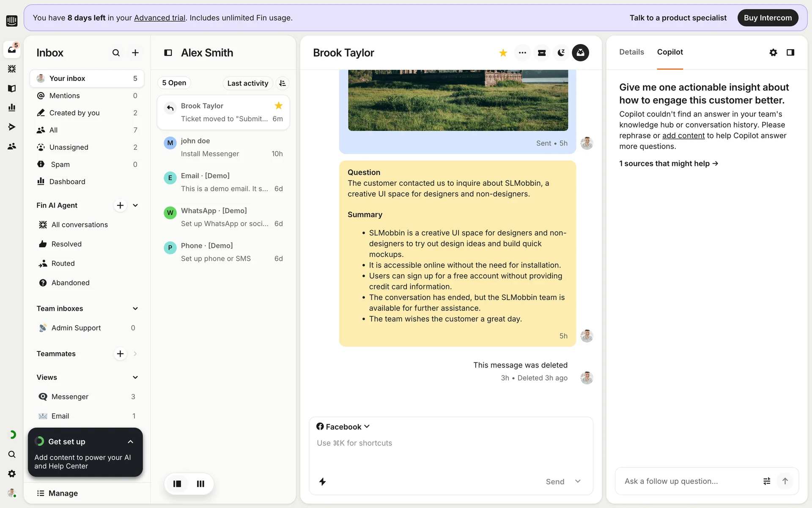Click the close conversation inbox icon
Viewport: 812px width, 508px height.
pos(580,53)
